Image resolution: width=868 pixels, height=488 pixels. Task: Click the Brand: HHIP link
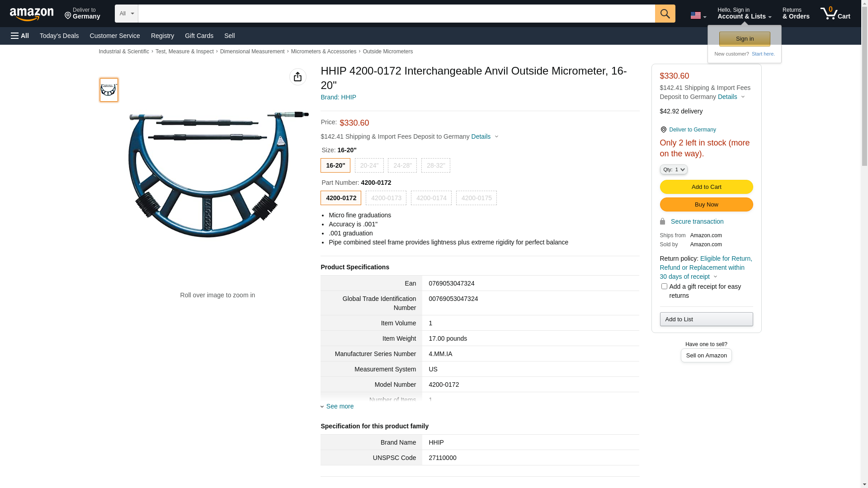coord(338,97)
